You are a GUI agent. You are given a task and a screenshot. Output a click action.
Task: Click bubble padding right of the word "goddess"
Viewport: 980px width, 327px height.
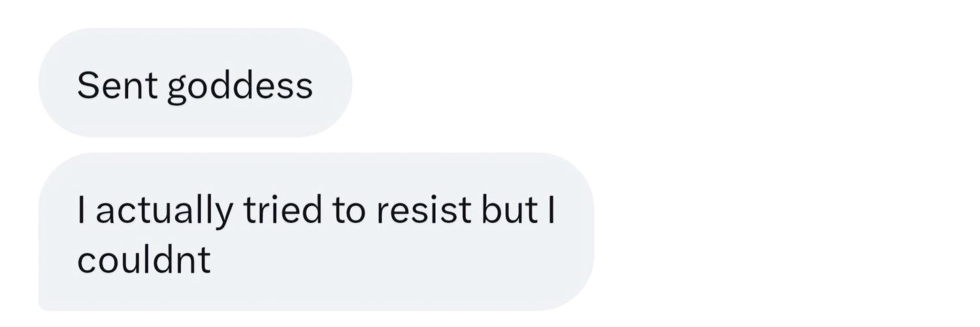point(332,85)
